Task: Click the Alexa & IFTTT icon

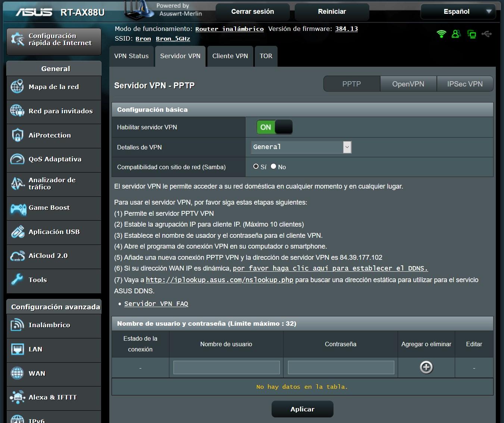Action: pyautogui.click(x=17, y=397)
